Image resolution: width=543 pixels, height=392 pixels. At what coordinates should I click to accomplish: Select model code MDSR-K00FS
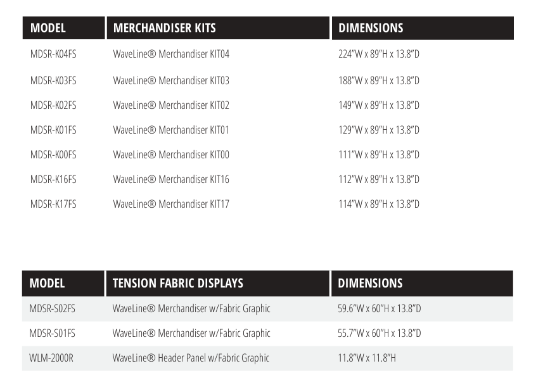[53, 155]
